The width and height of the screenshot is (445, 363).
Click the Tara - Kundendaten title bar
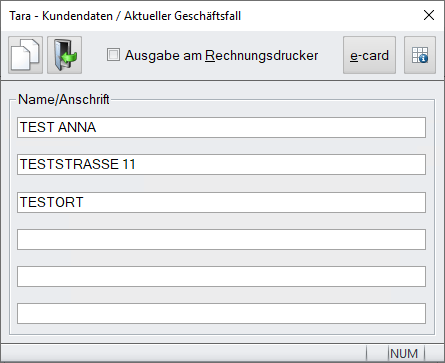tap(125, 16)
